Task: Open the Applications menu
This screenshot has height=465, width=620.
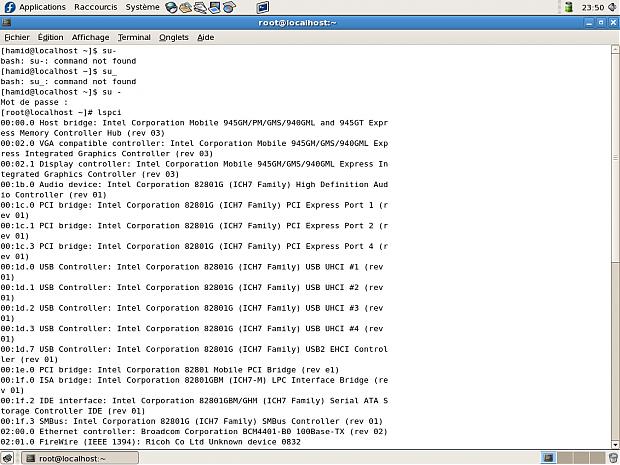Action: [x=42, y=7]
